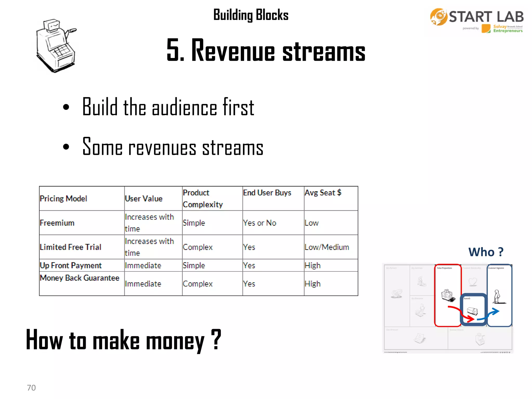Click the 'Pricing Model' header cell
Viewport: 532px width, 399px height.
82,198
